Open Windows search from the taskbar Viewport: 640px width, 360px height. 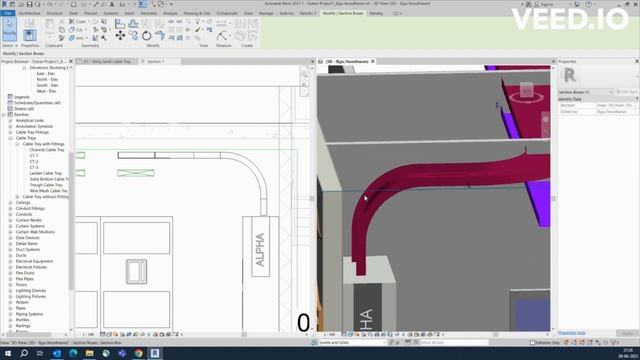(x=24, y=353)
